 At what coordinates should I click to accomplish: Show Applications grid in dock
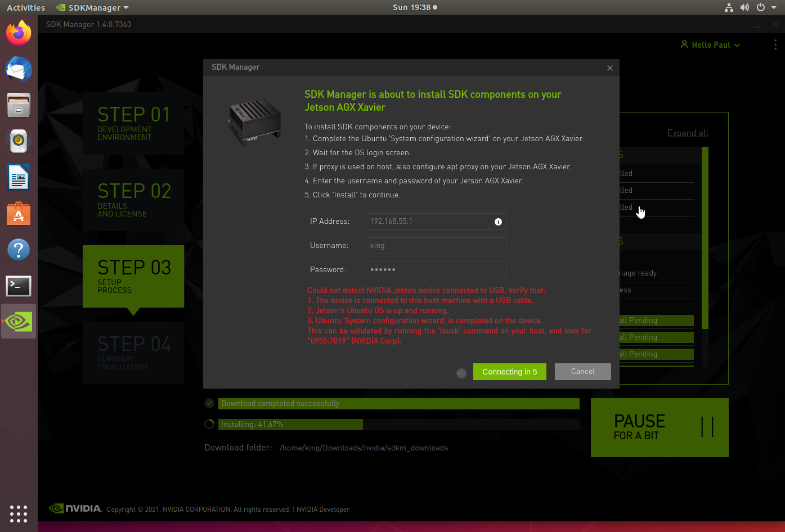pyautogui.click(x=19, y=513)
